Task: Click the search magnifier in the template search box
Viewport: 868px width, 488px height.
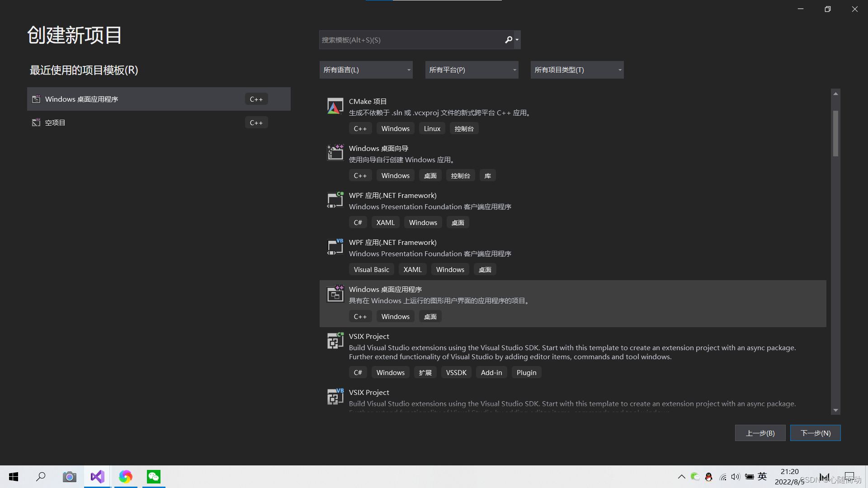Action: 508,40
